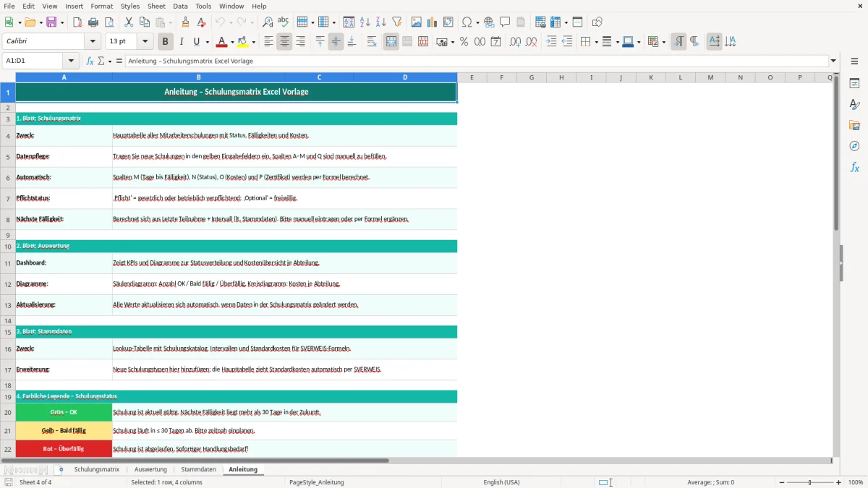Apply the yellow background color swatch
868x488 pixels.
coord(244,42)
